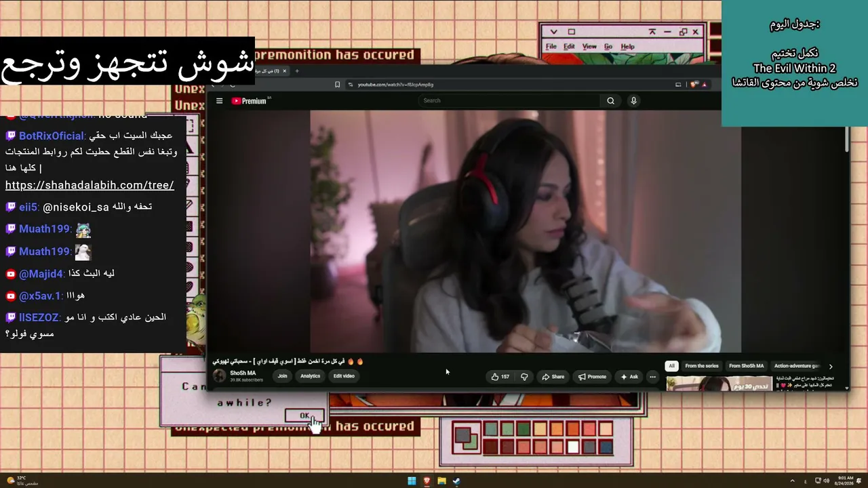Open network settings in the system tray
This screenshot has width=868, height=488.
[x=816, y=481]
